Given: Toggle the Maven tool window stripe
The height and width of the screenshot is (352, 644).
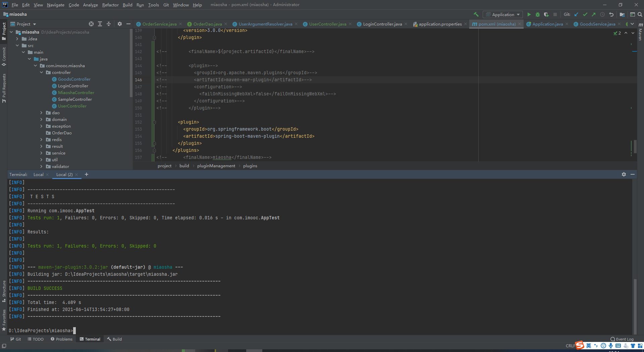Looking at the screenshot, I should (x=640, y=32).
